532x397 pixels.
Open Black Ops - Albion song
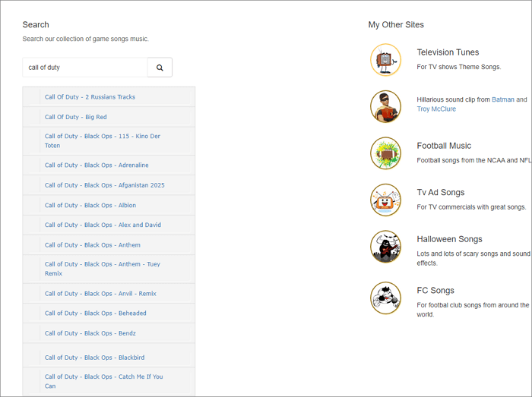tap(90, 205)
